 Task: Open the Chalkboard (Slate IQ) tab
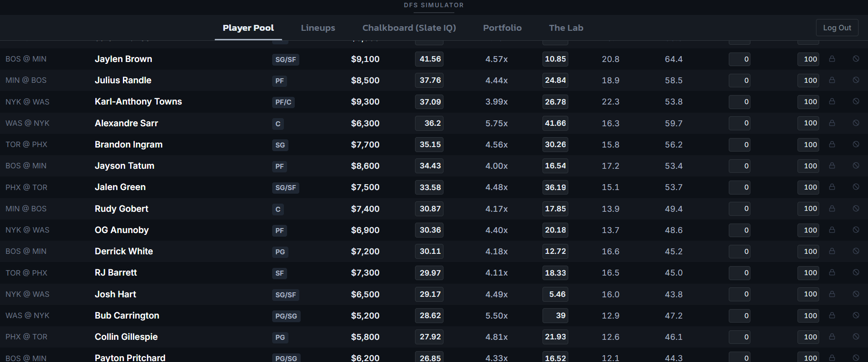(409, 28)
